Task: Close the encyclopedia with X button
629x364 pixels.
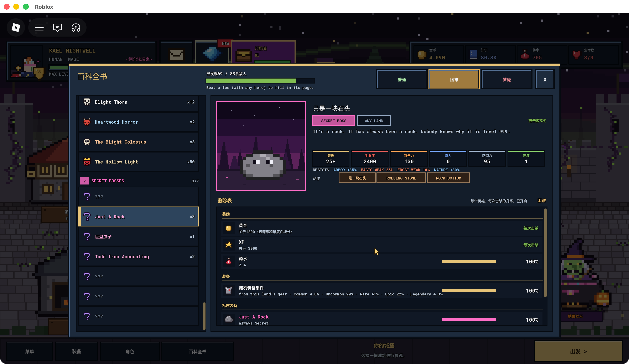Action: (x=545, y=80)
